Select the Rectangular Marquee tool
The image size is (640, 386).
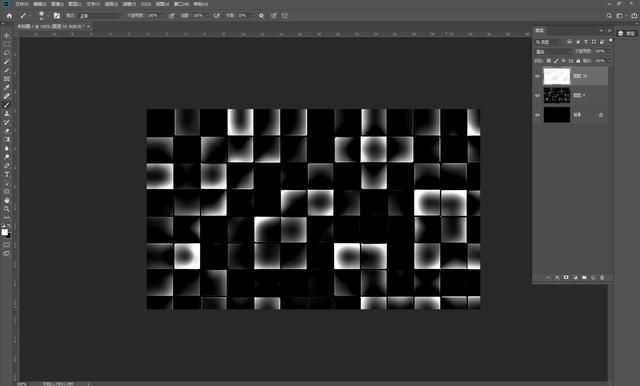[7, 44]
